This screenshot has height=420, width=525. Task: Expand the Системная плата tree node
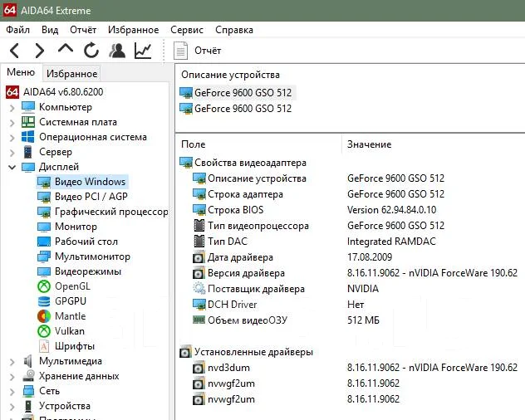tap(12, 123)
